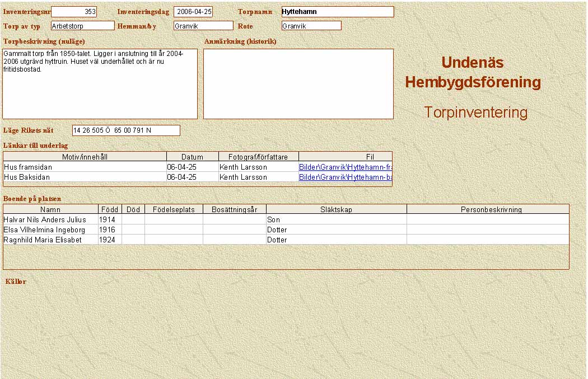Click the Ragnhild Maria Elisabet name cell

pyautogui.click(x=50, y=240)
